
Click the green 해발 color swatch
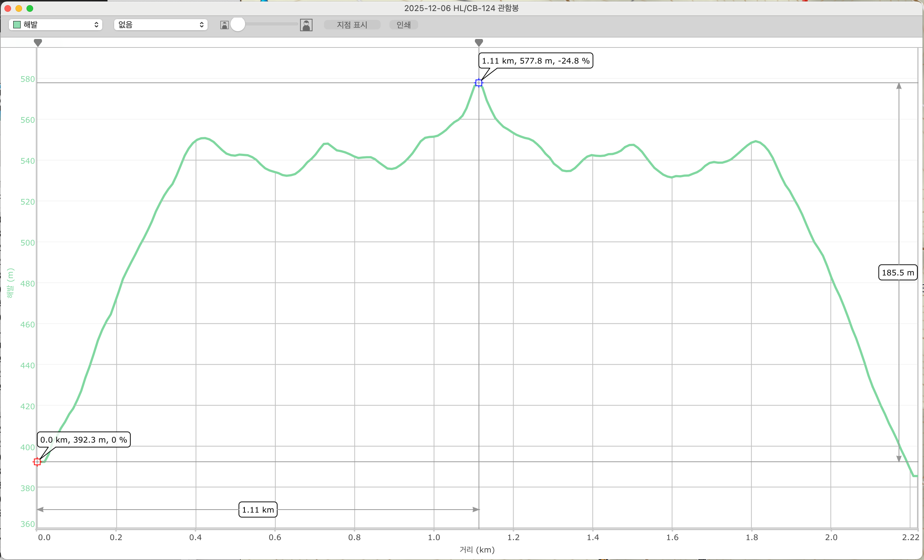coord(17,25)
